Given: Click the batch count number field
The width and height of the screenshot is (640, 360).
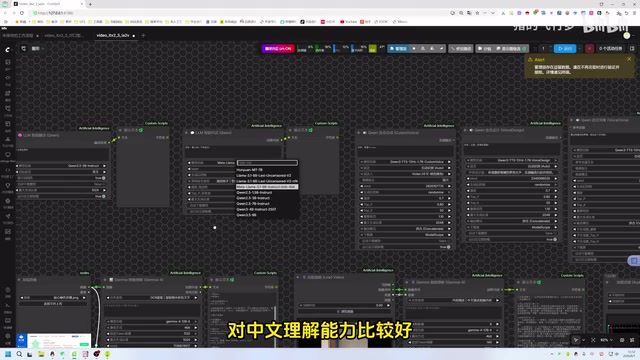Looking at the screenshot, I should 543,49.
